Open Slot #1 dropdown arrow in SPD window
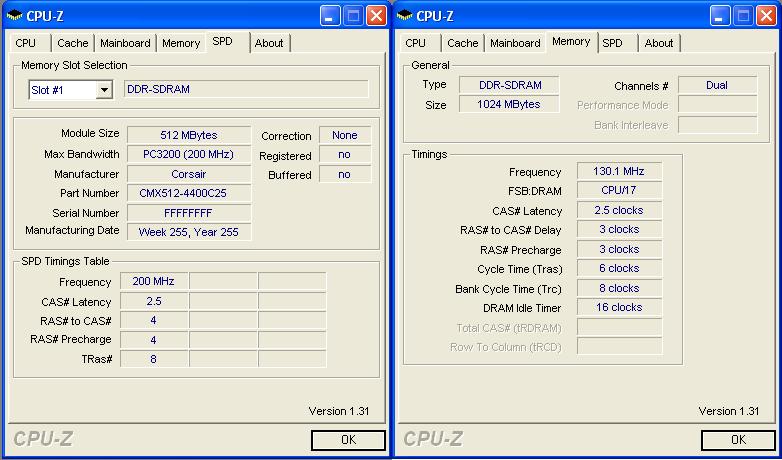Screen dimensions: 782x460 104,90
